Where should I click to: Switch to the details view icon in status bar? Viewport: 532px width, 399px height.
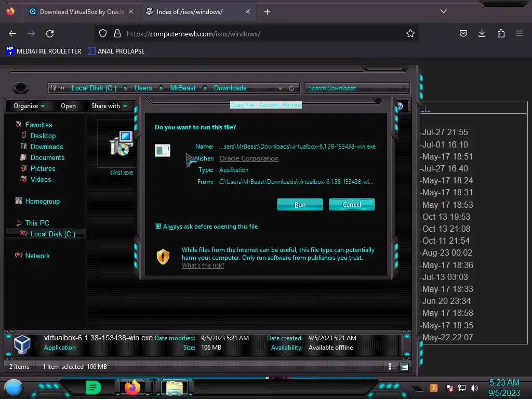390,366
